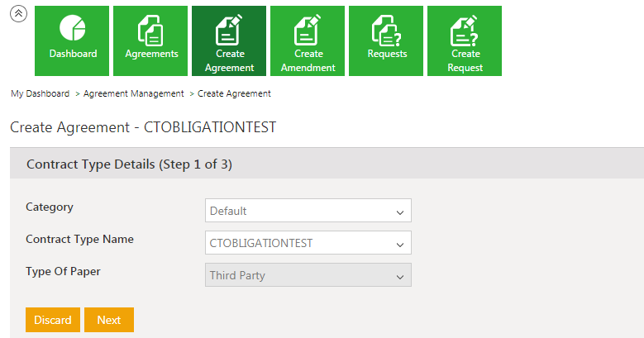Expand the Category dropdown

(308, 211)
